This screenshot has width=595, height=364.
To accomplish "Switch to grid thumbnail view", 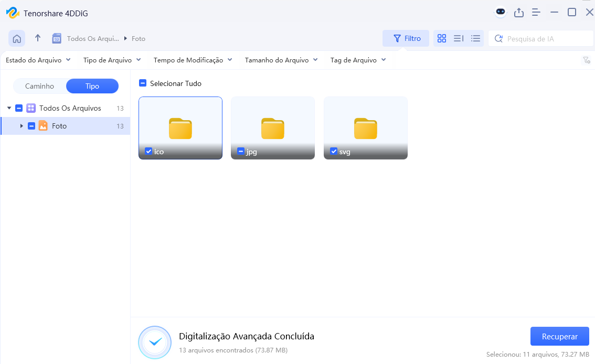I will [442, 38].
